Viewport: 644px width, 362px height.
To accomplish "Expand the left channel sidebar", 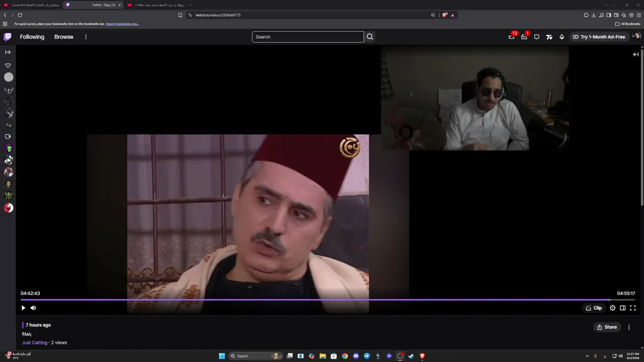I will click(x=8, y=52).
